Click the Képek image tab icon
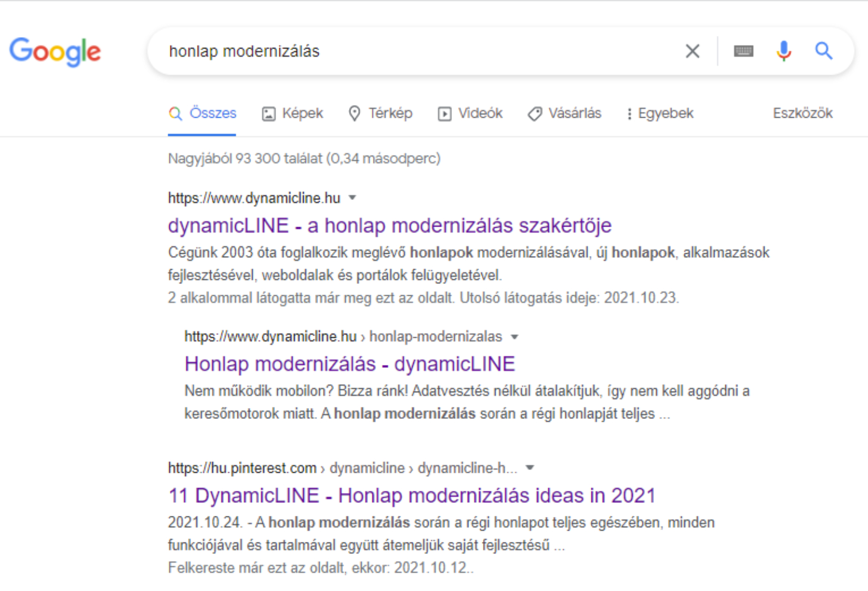Screen dimensions: 868x591 point(268,114)
